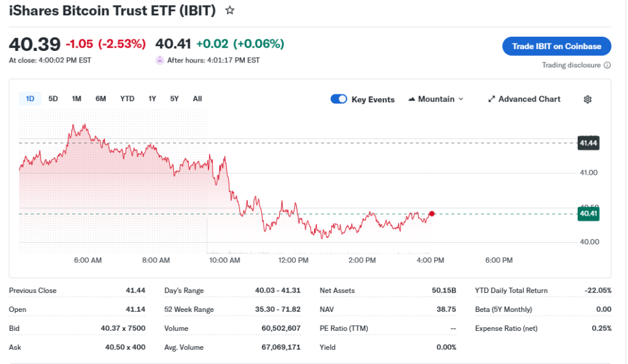Toggle the Key Events switch
Viewport: 628px width, 364px height.
[x=339, y=99]
